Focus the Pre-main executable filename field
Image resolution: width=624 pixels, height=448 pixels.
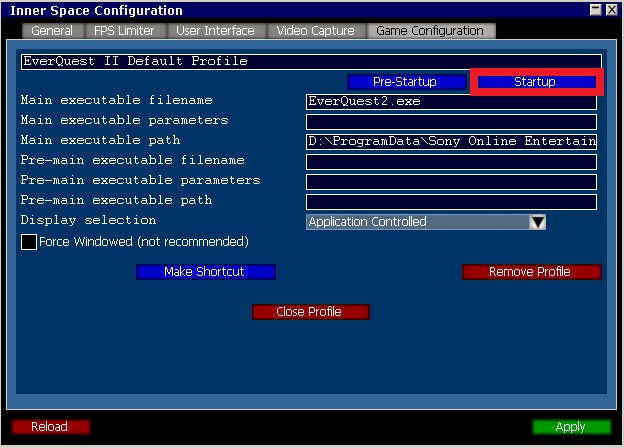click(451, 162)
